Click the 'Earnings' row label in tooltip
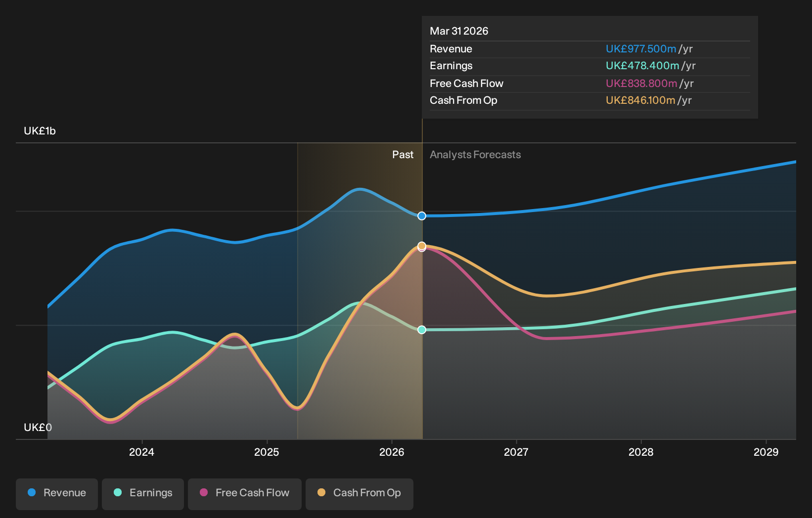This screenshot has width=812, height=518. (x=451, y=66)
